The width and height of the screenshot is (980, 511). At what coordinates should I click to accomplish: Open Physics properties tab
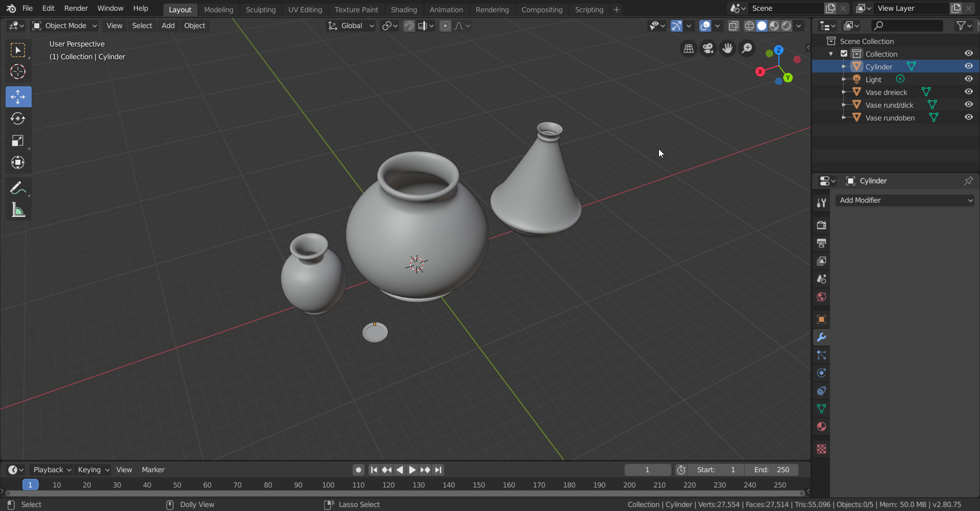(821, 373)
